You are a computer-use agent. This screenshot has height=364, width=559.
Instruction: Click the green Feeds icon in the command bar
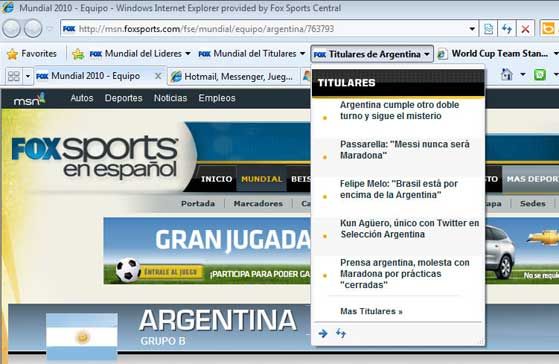coord(539,75)
